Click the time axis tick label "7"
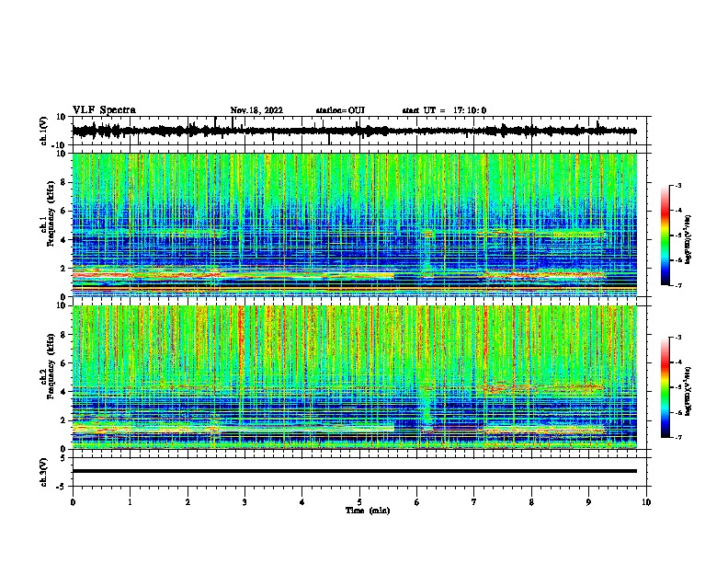 474,502
